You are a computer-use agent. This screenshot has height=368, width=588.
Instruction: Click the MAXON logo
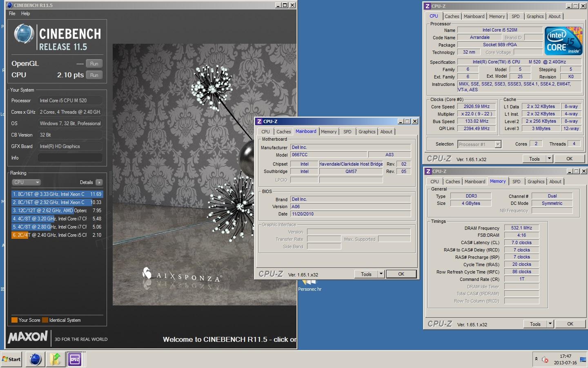click(x=28, y=337)
